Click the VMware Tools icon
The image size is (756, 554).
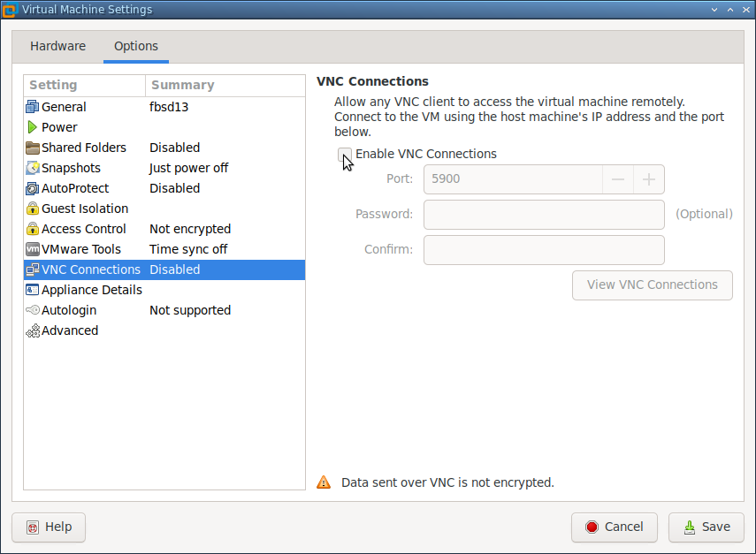point(33,249)
